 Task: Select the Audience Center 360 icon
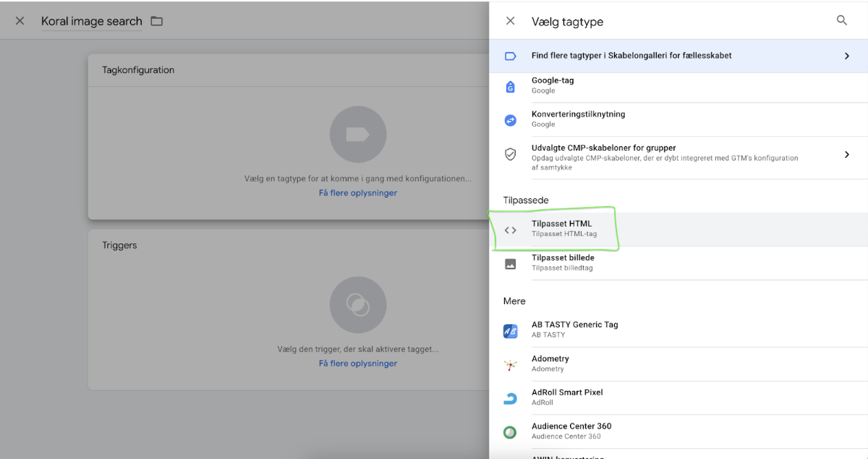[x=510, y=432]
